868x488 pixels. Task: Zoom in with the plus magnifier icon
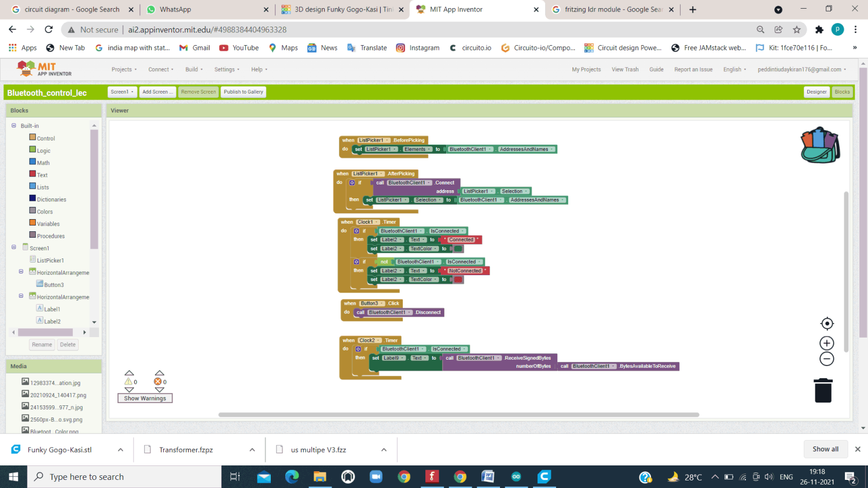pos(826,343)
